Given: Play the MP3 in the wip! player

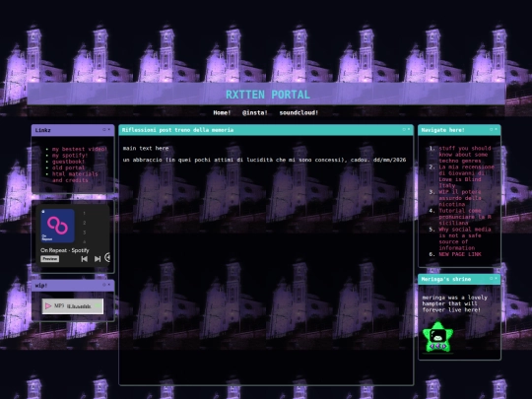Looking at the screenshot, I should tap(48, 306).
